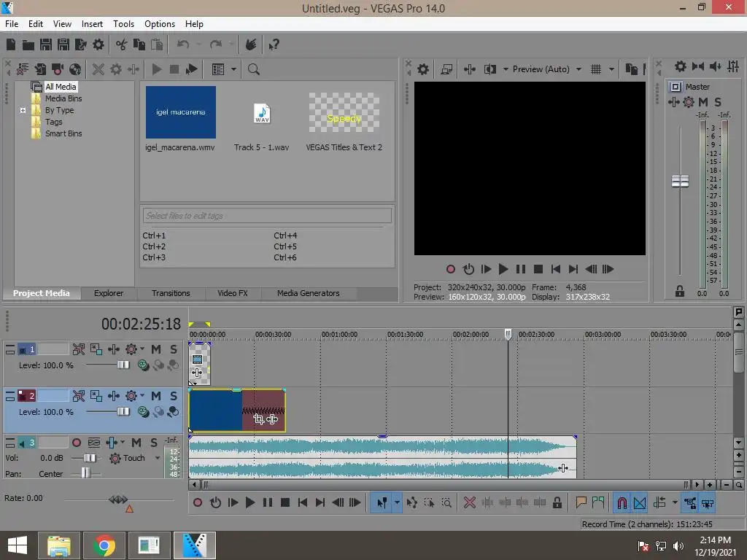
Task: Open the Preview (Auto) quality dropdown
Action: point(578,69)
